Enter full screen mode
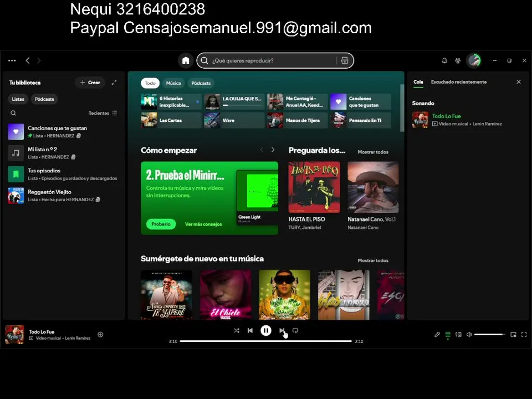 (x=524, y=335)
